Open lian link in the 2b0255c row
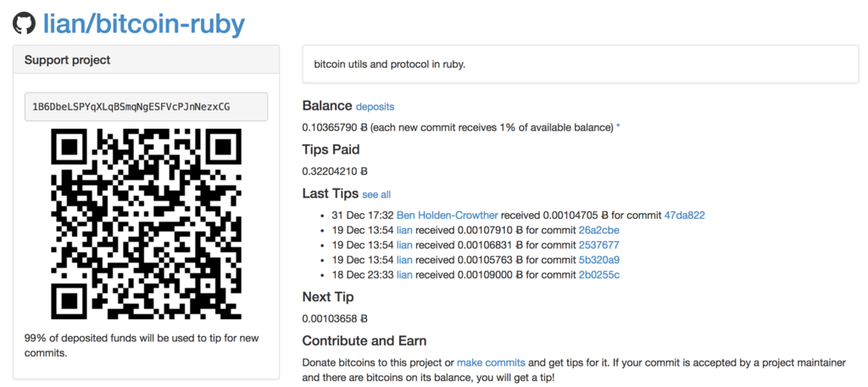The height and width of the screenshot is (387, 868). pos(404,274)
